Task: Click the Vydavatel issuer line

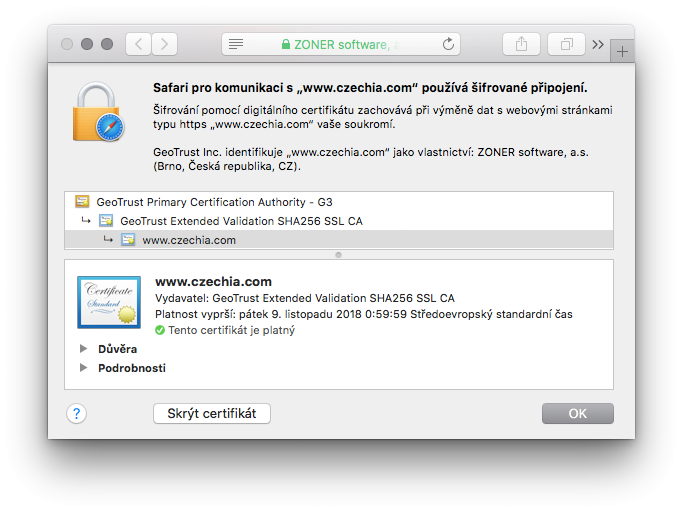Action: coord(304,298)
